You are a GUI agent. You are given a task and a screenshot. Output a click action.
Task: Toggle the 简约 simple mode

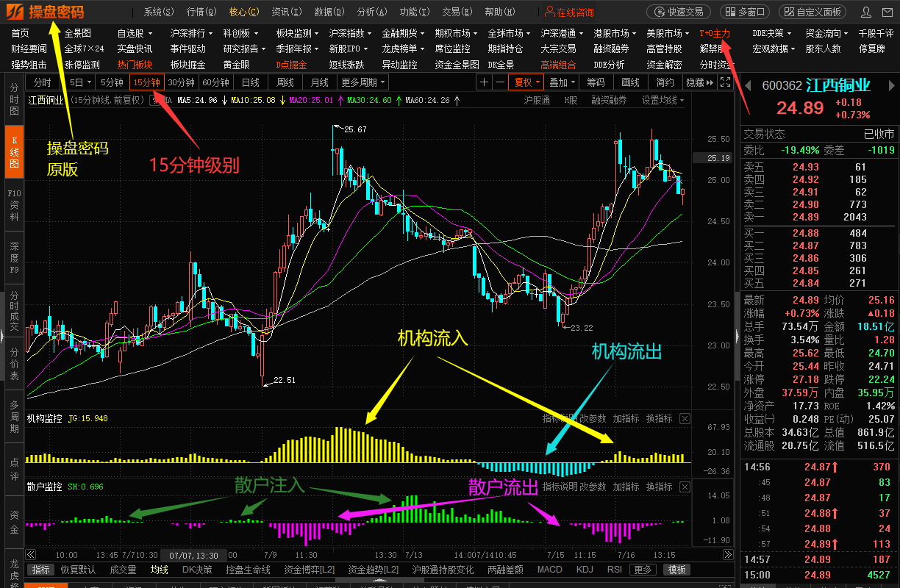click(665, 82)
